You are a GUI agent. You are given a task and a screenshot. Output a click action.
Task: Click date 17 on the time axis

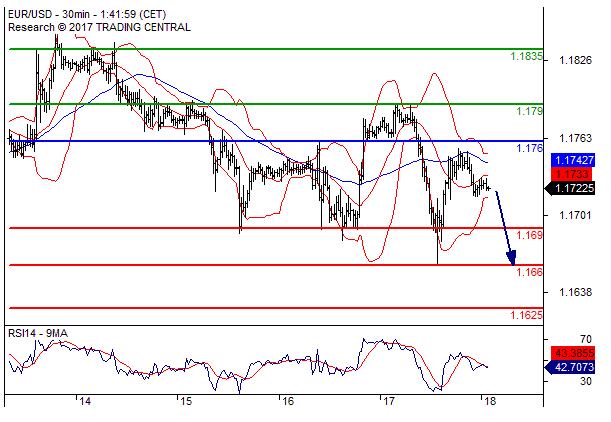(388, 401)
